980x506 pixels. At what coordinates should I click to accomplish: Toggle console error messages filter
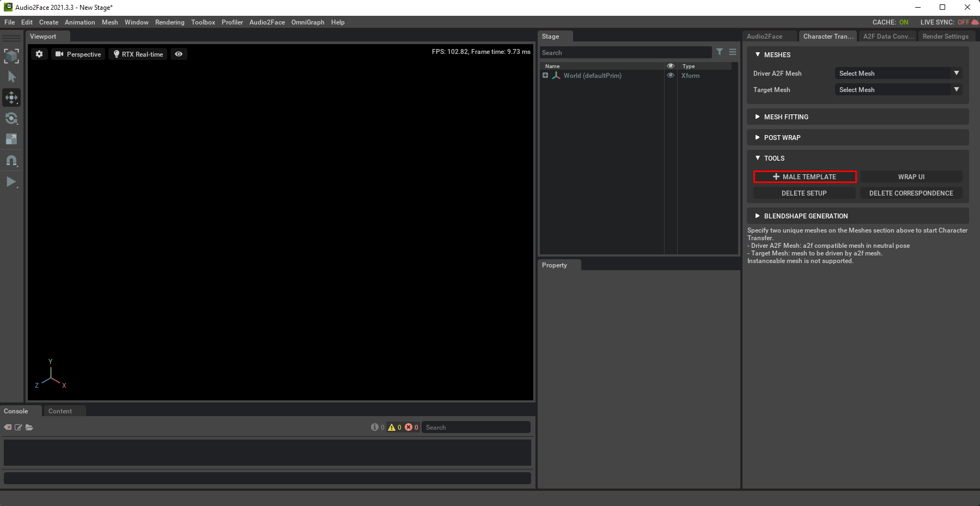(411, 427)
